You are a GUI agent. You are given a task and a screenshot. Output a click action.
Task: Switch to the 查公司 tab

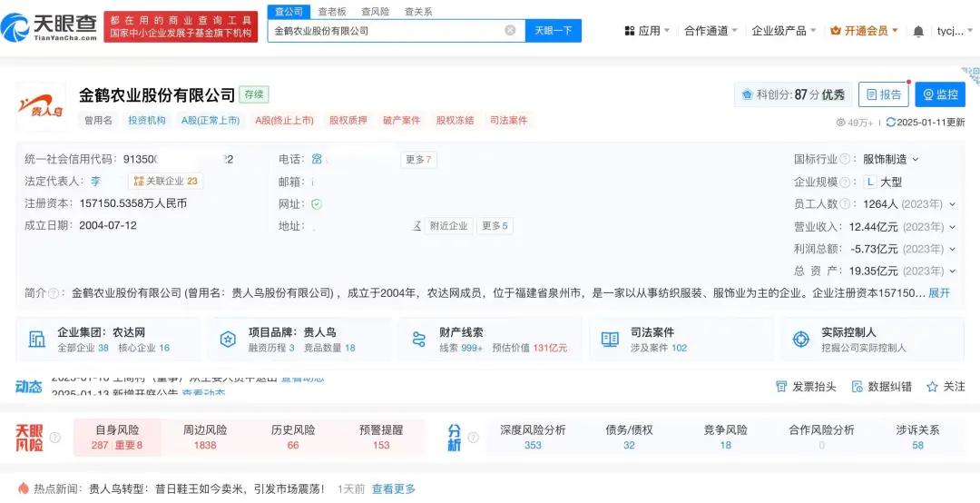tap(289, 11)
